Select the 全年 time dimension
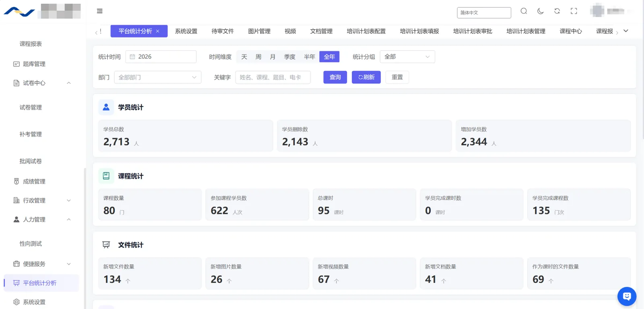 329,57
